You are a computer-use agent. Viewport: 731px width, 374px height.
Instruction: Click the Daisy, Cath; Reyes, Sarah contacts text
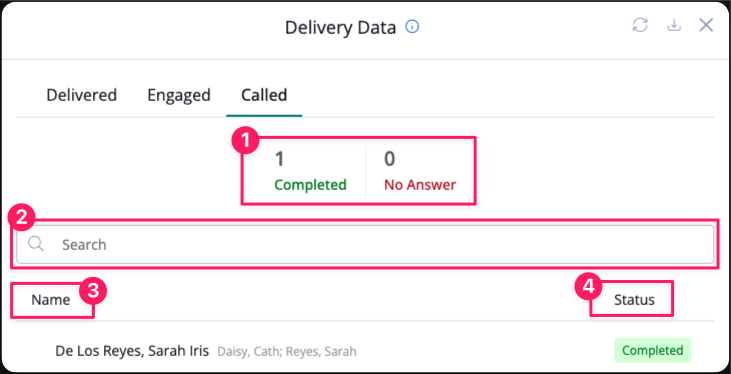tap(287, 351)
